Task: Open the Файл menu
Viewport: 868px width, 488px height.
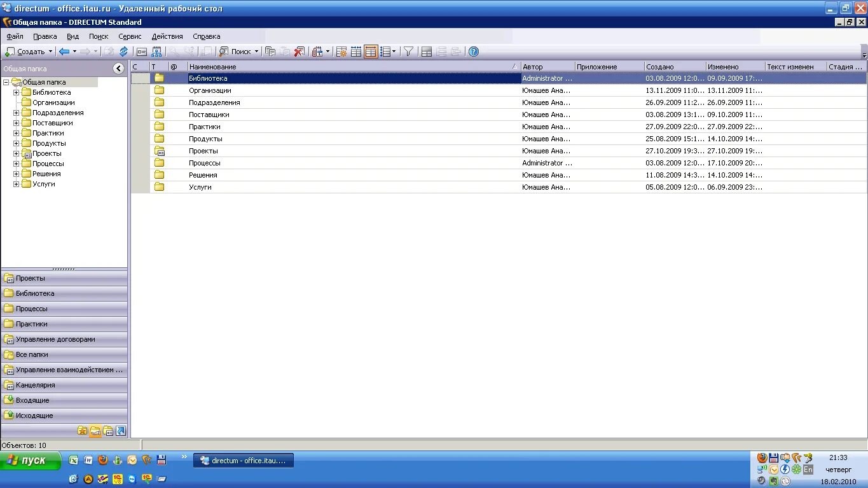Action: tap(15, 36)
